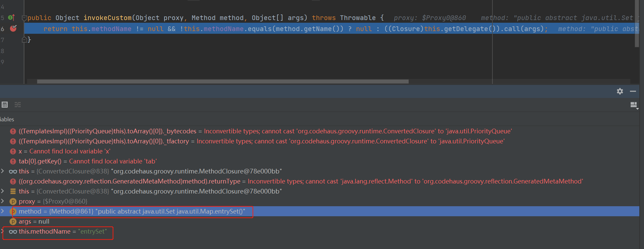This screenshot has height=249, width=644.
Task: Click glasses icon of this.methodName watch
Action: [13, 232]
